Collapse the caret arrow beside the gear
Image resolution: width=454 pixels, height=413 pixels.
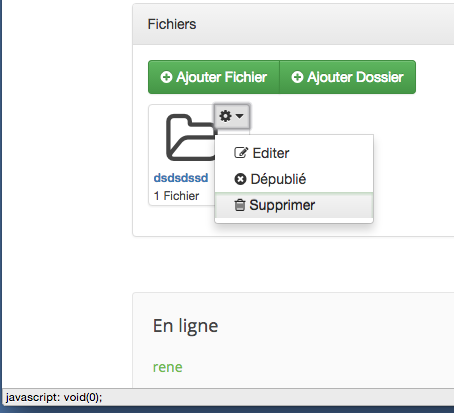tap(240, 116)
